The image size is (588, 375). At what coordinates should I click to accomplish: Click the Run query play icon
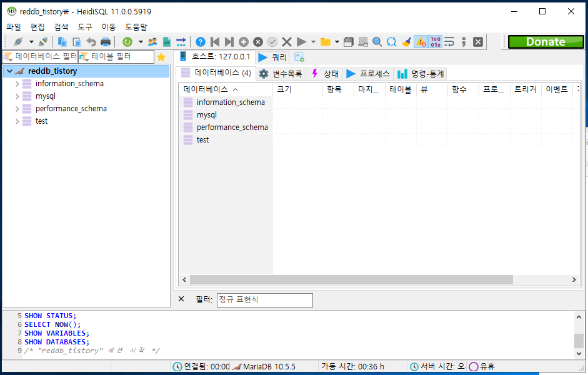click(x=302, y=42)
